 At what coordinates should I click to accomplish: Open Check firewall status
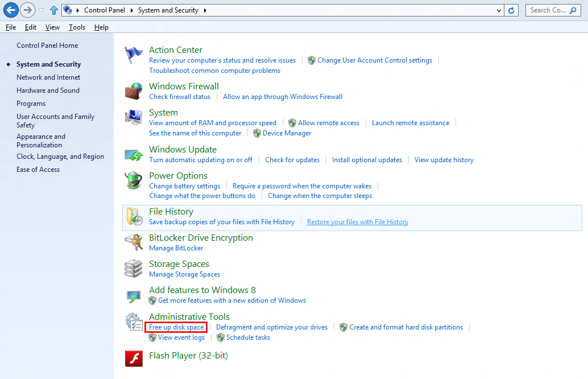[180, 97]
